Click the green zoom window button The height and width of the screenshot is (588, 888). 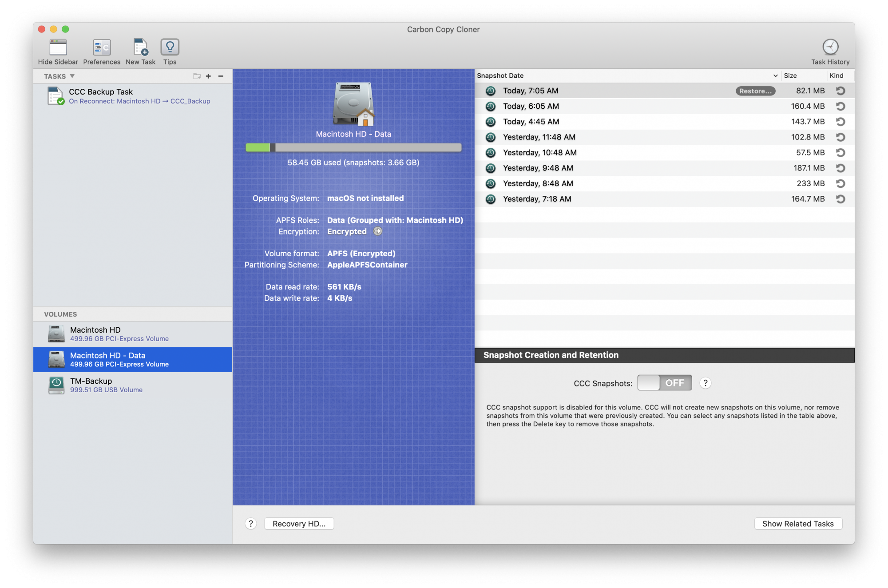click(65, 29)
